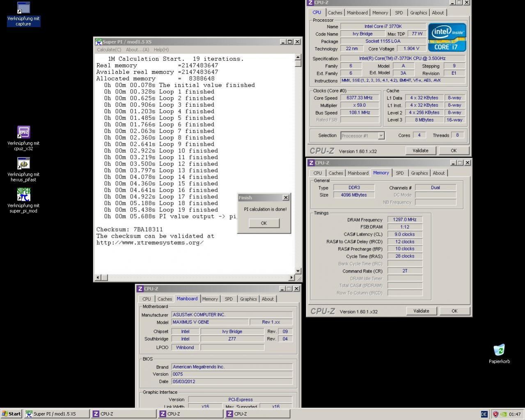The width and height of the screenshot is (525, 420).
Task: Click the Core Speed 6377.33 MHz value
Action: coord(360,98)
